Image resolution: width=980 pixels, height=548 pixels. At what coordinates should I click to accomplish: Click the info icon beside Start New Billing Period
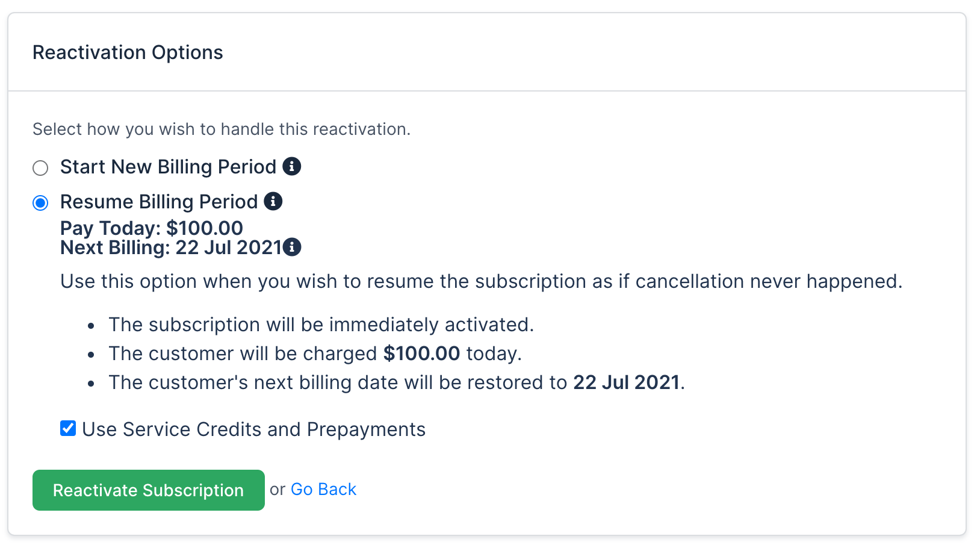coord(292,166)
